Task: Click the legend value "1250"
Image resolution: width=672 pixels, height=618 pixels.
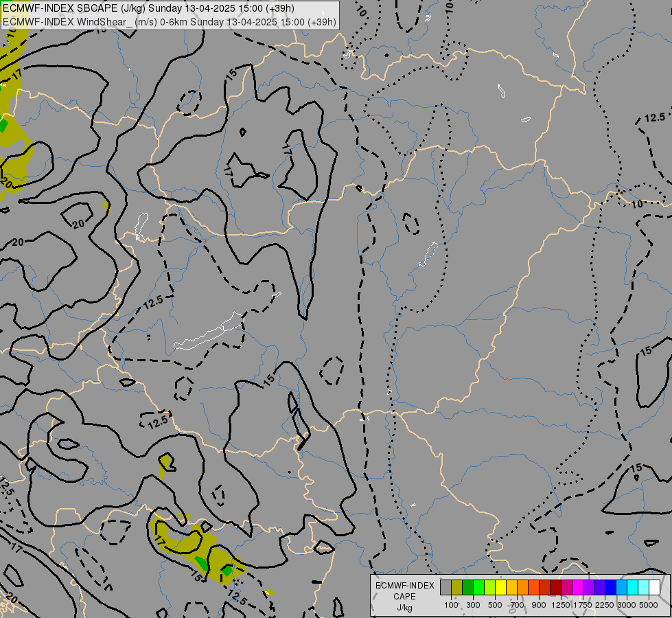Action: (561, 605)
